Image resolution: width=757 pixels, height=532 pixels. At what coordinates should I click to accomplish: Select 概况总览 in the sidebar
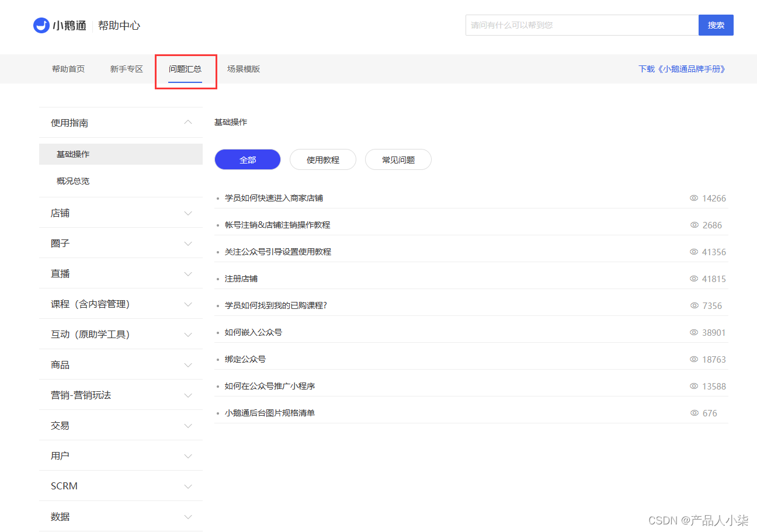pyautogui.click(x=121, y=181)
